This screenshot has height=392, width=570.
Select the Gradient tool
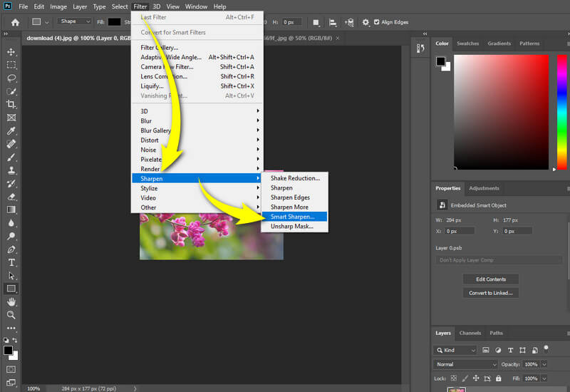pos(11,210)
